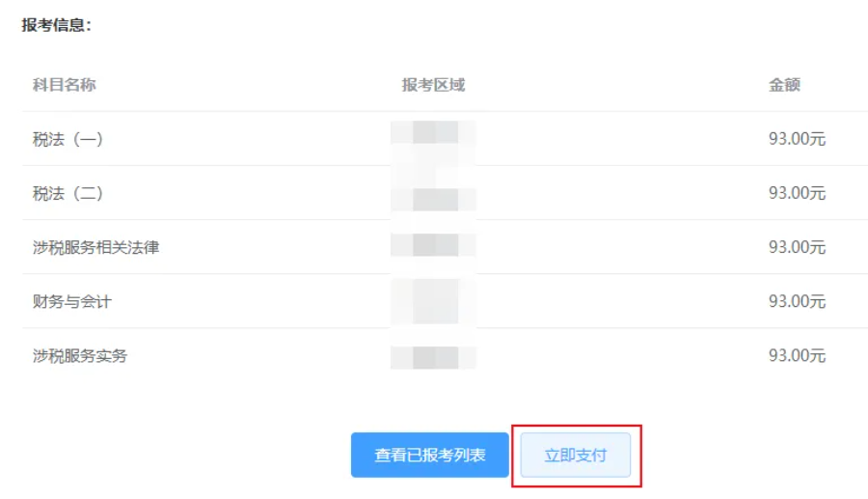Click the 涉税服务实务 fee amount
The image size is (868, 499).
pyautogui.click(x=797, y=356)
